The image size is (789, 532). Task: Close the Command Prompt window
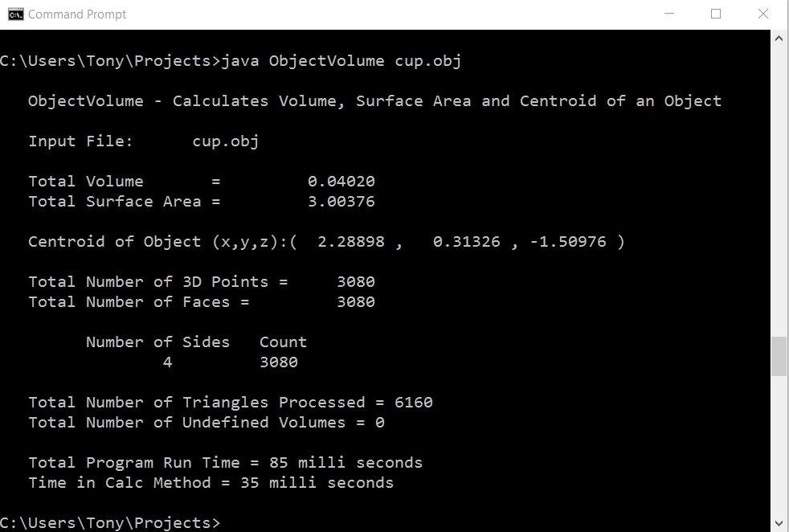762,14
